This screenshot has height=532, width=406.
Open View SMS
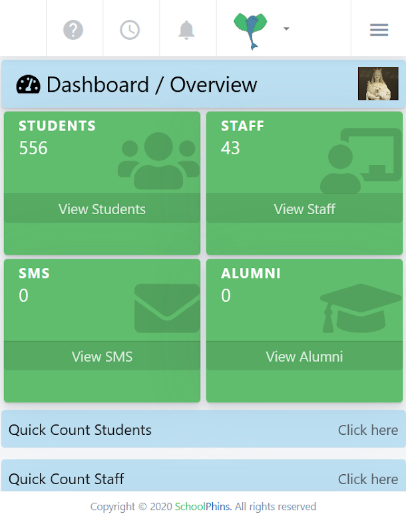[102, 356]
